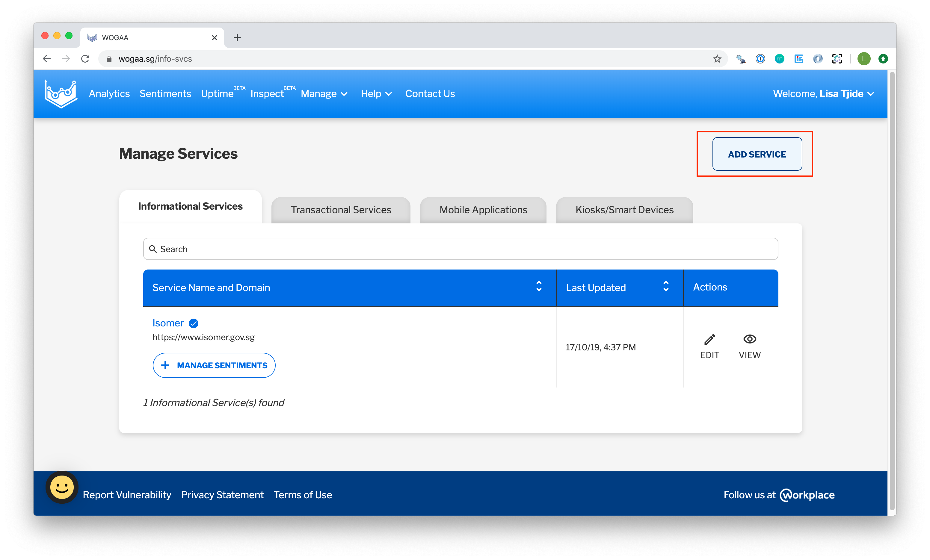Bookmark this page with the star icon

click(717, 59)
